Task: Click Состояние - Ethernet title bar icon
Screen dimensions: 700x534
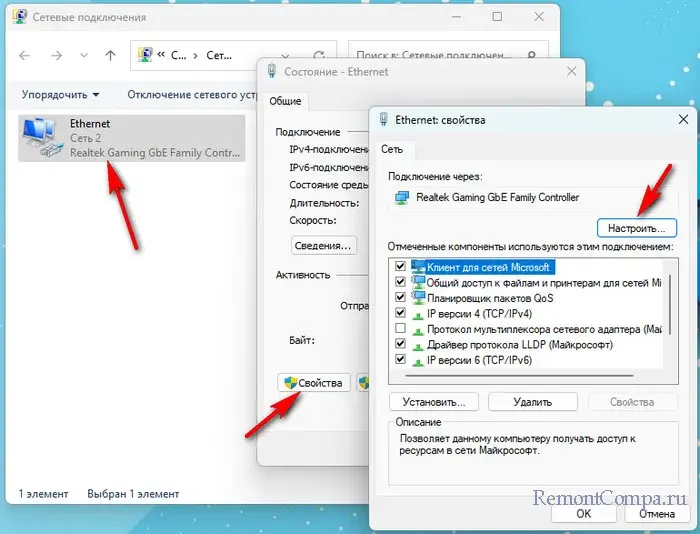Action: coord(272,71)
